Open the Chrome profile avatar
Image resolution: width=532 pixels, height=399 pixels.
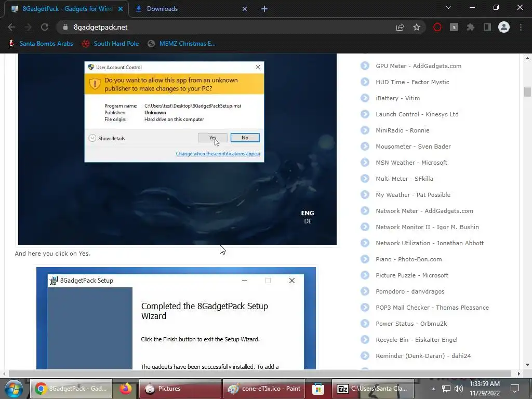(504, 27)
